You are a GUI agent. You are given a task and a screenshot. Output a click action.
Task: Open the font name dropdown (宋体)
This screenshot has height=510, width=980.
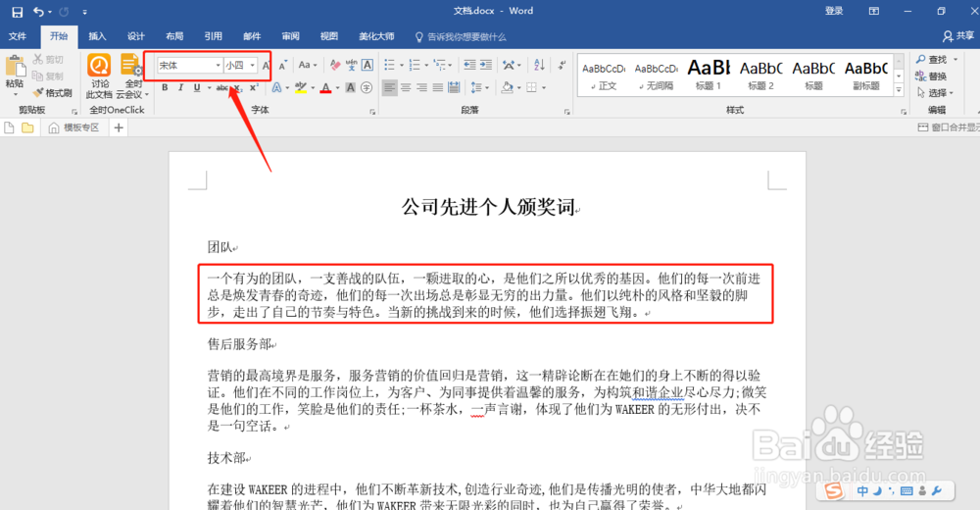coord(219,65)
